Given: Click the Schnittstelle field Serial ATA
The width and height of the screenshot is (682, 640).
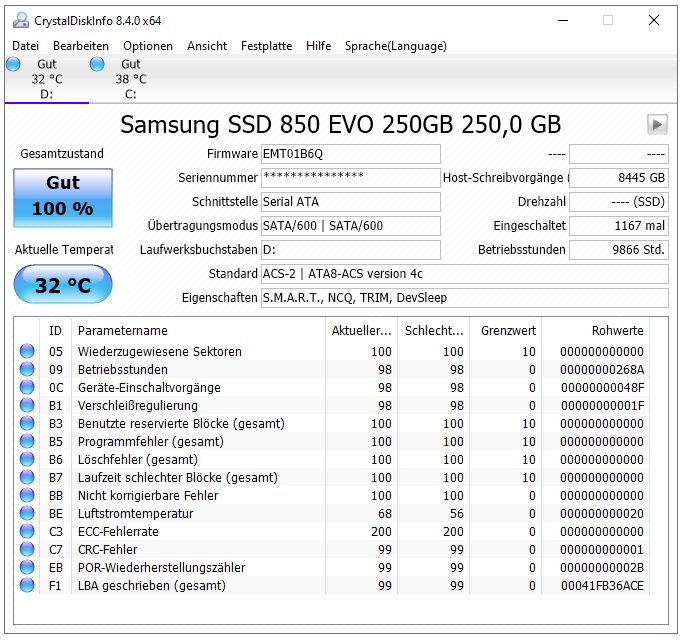Looking at the screenshot, I should pyautogui.click(x=351, y=202).
